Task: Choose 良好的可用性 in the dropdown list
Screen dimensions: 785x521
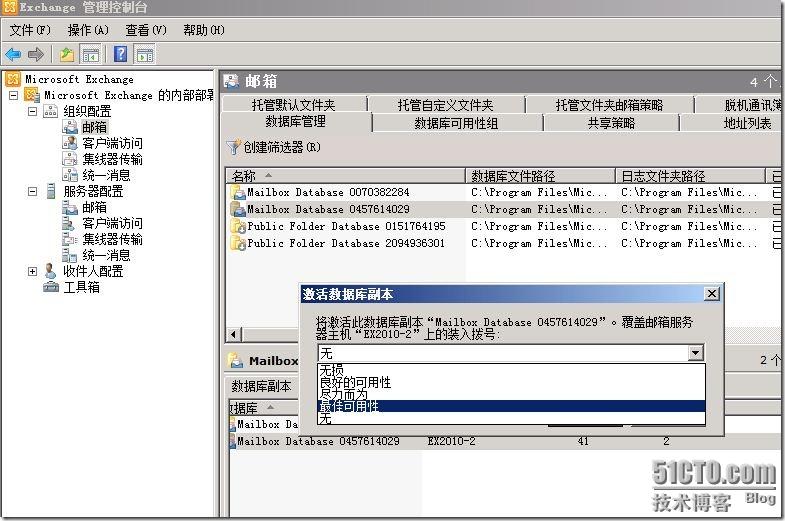Action: (511, 382)
